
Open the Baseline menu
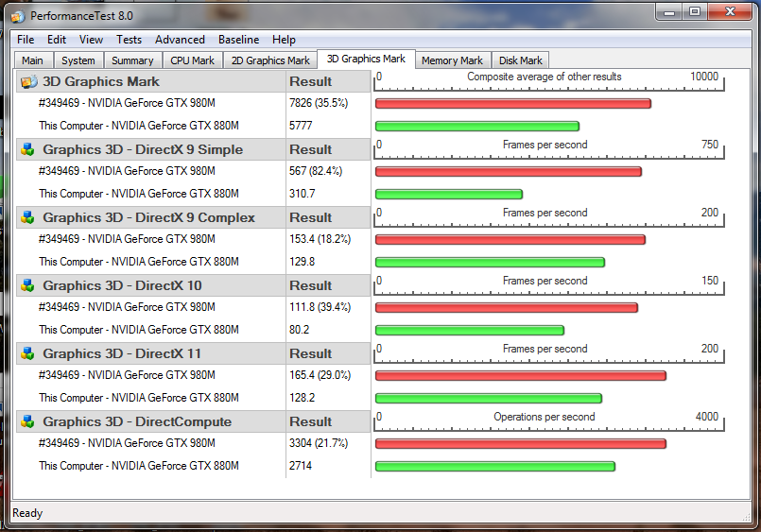238,40
